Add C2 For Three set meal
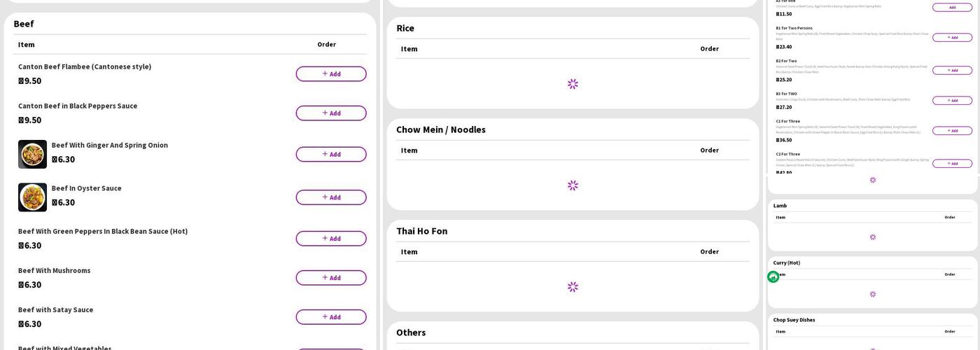The image size is (980, 350). pos(951,164)
